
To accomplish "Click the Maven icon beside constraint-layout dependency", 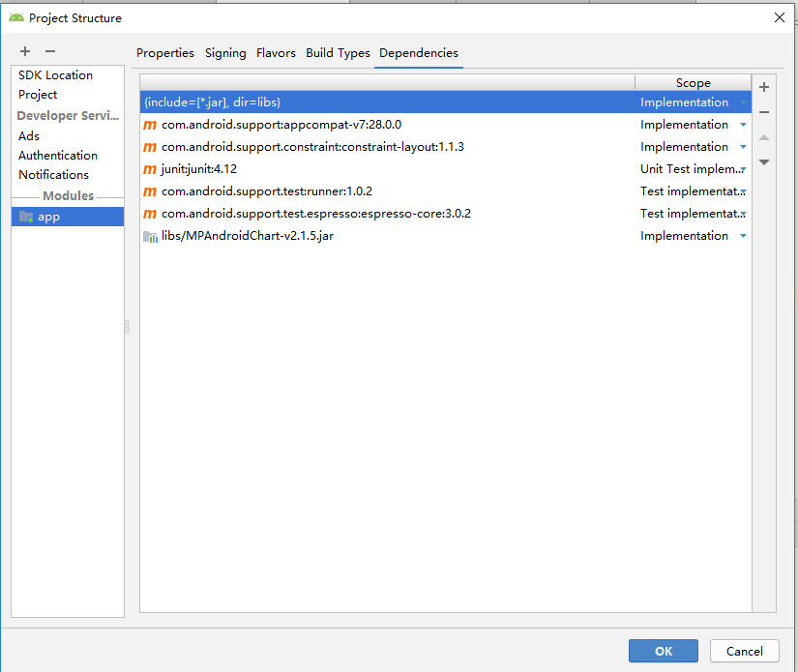I will [x=150, y=148].
